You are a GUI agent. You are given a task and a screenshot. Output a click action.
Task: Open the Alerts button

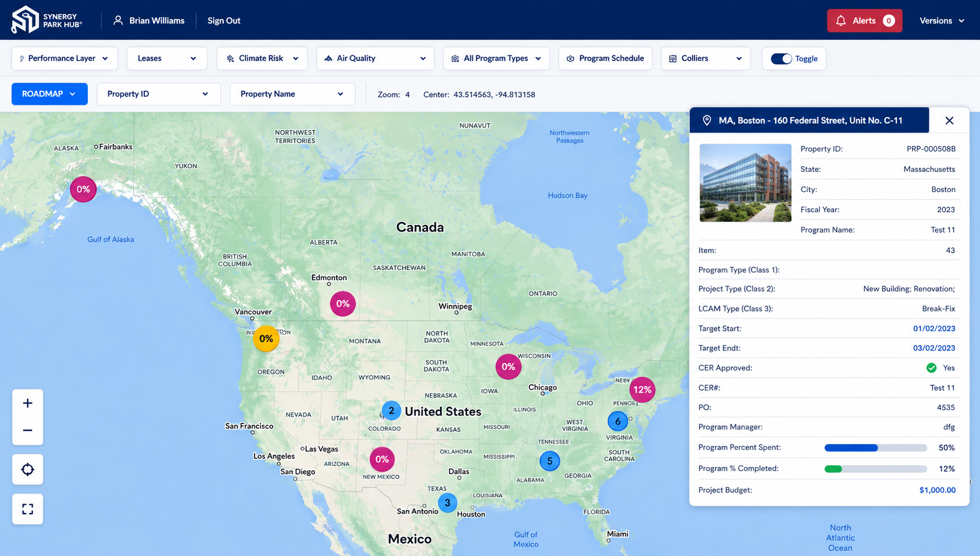[864, 21]
